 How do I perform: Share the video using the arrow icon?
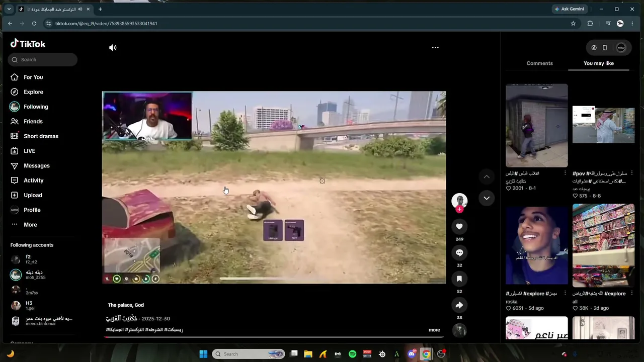pyautogui.click(x=459, y=305)
